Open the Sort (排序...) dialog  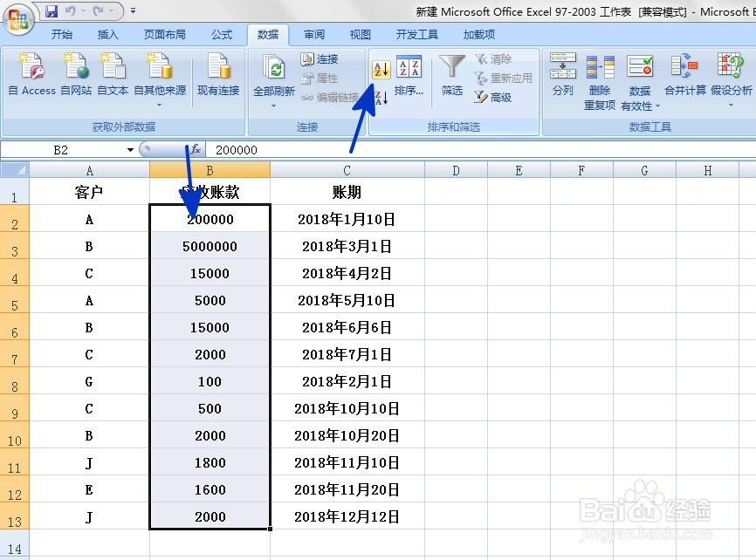[409, 76]
